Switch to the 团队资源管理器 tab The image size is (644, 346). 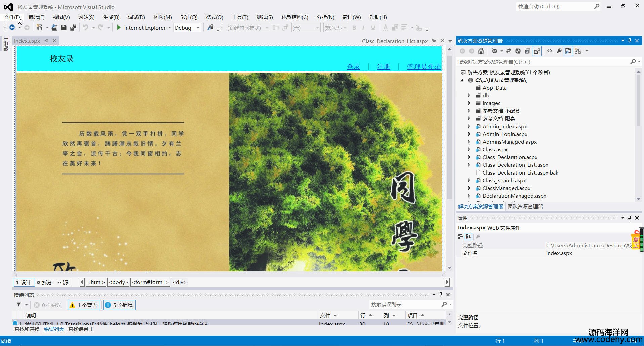click(525, 207)
